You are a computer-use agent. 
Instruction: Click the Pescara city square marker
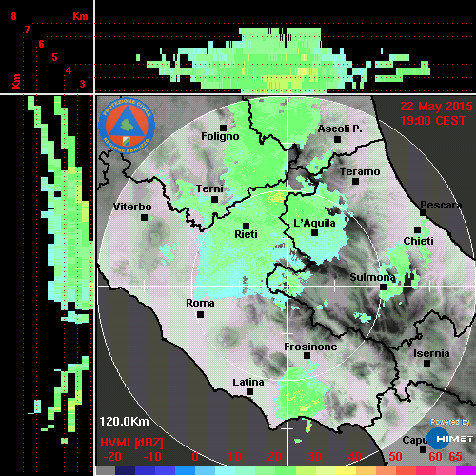coord(424,212)
